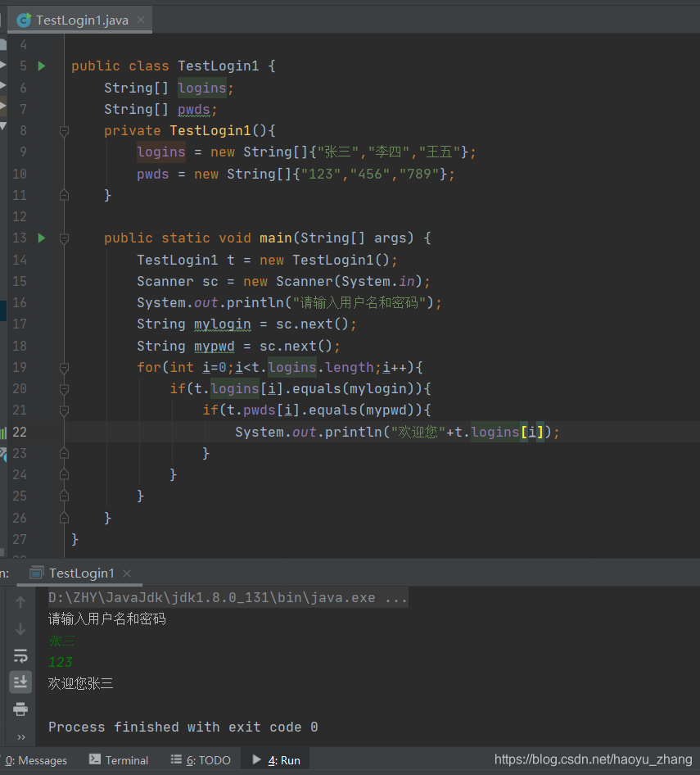Image resolution: width=700 pixels, height=775 pixels.
Task: Click the java.exe command line in console
Action: [228, 598]
